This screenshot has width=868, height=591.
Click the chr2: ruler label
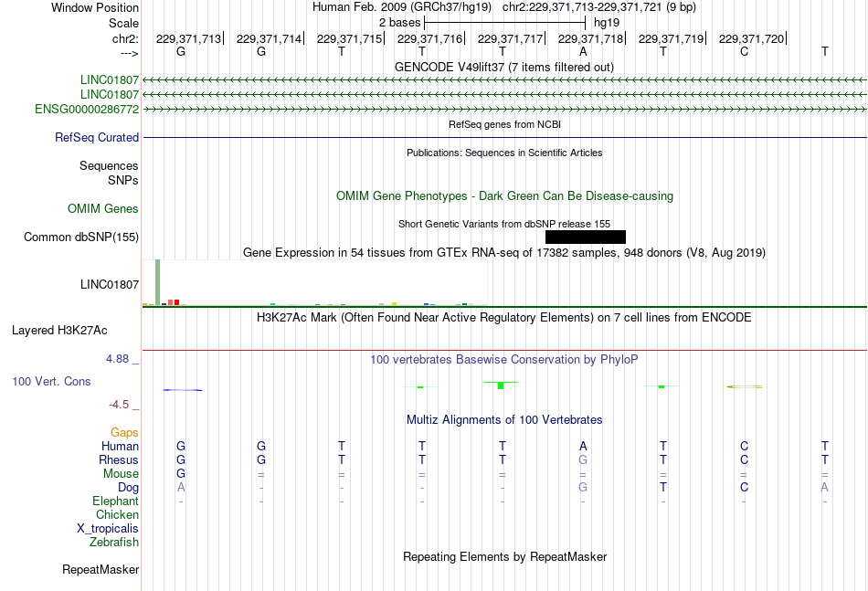126,38
